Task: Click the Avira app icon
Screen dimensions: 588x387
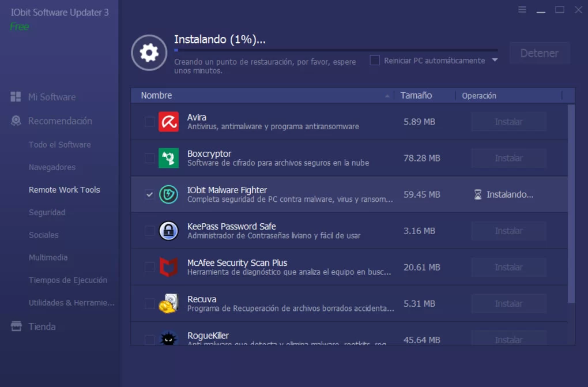Action: point(168,122)
